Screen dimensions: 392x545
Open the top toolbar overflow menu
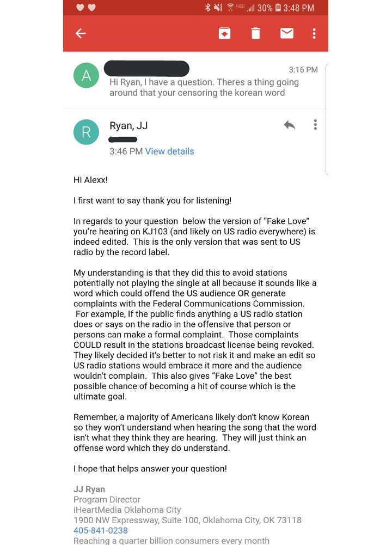coord(314,33)
